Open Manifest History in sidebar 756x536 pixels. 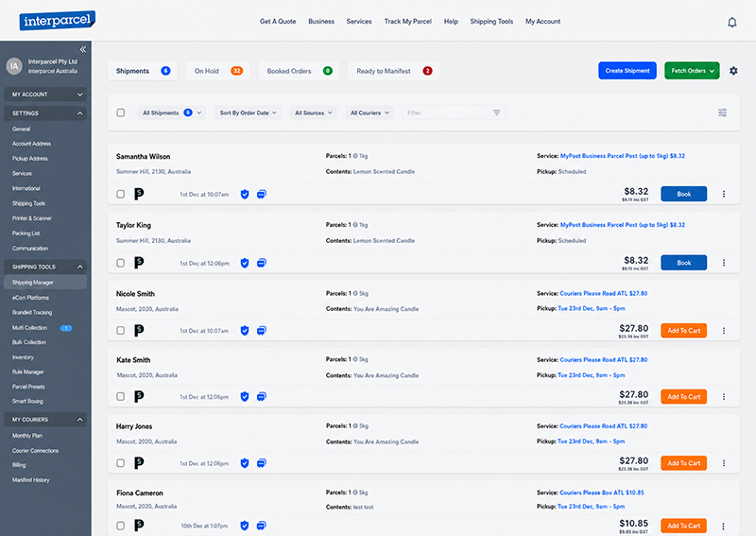[31, 480]
